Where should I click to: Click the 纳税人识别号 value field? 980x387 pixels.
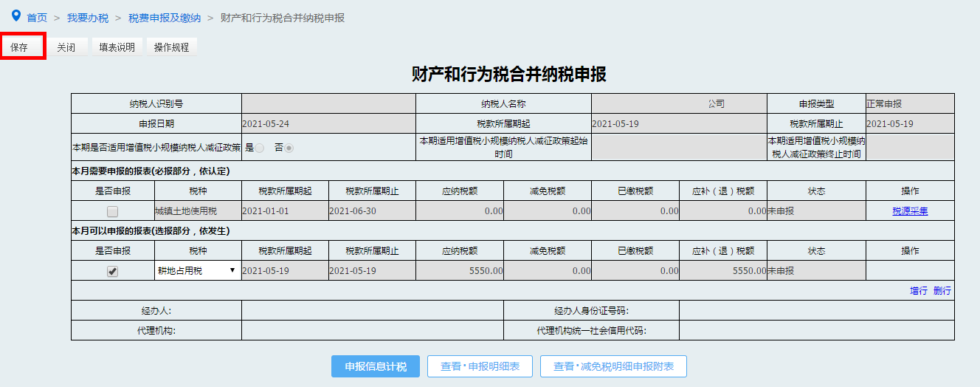(x=328, y=104)
